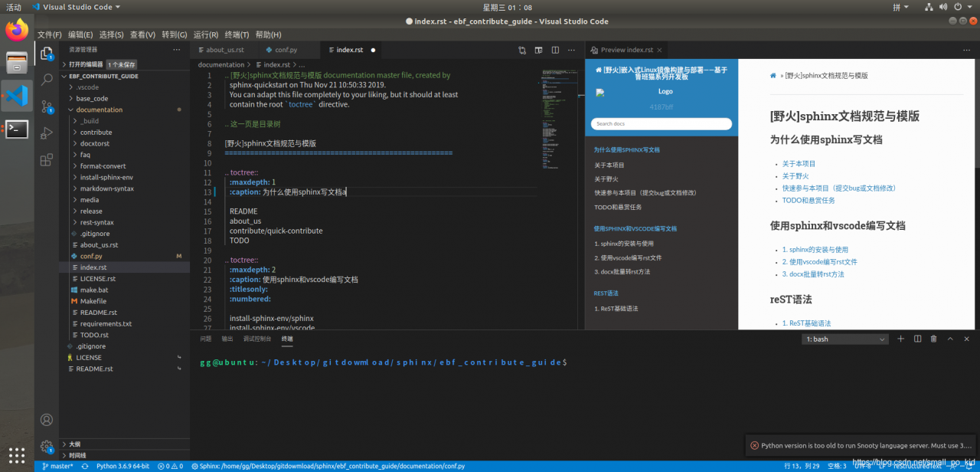The height and width of the screenshot is (472, 980).
Task: Click the synchronize changes icon in status bar
Action: [x=83, y=466]
